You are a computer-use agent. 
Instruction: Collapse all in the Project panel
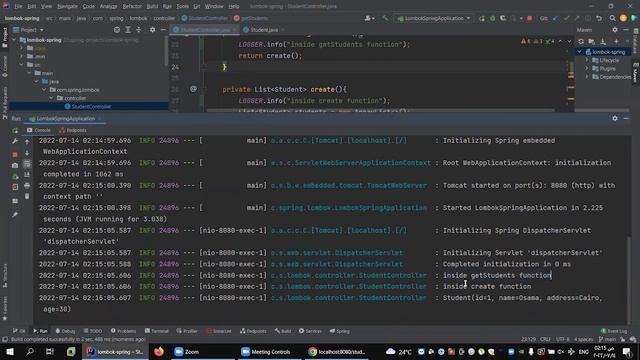click(139, 30)
